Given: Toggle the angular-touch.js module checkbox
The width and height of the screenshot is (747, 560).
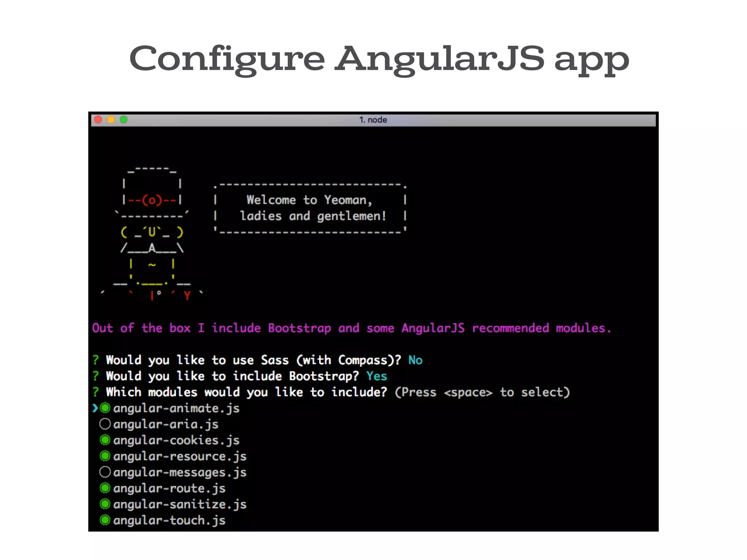Looking at the screenshot, I should [x=105, y=520].
